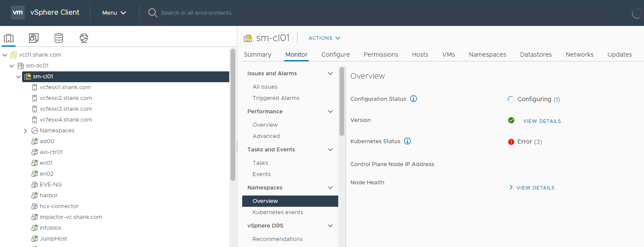This screenshot has height=247, width=644.
Task: Open All Issues in monitor menu
Action: [265, 87]
